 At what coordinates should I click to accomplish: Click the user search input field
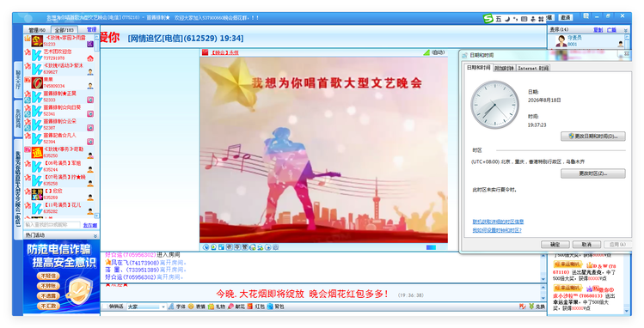pyautogui.click(x=52, y=225)
